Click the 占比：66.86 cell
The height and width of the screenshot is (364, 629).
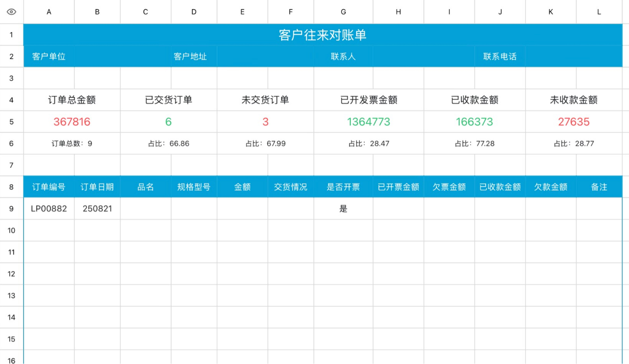[x=169, y=144]
